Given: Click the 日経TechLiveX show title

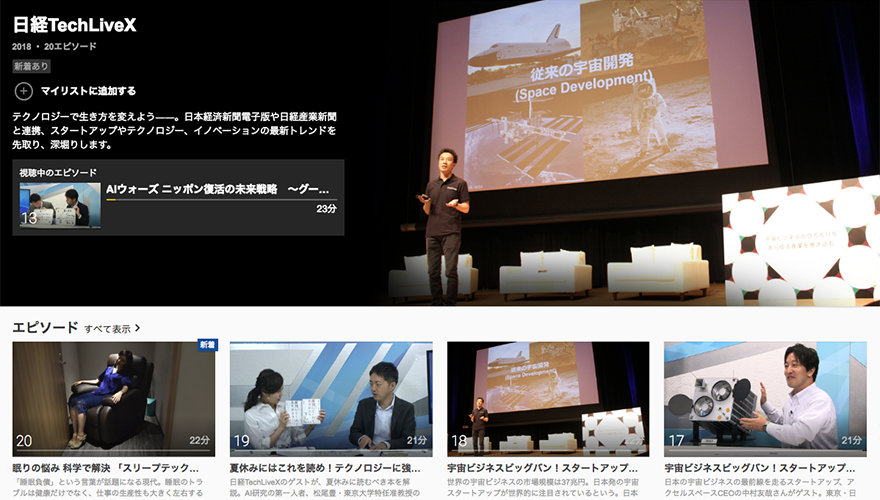Looking at the screenshot, I should [74, 25].
